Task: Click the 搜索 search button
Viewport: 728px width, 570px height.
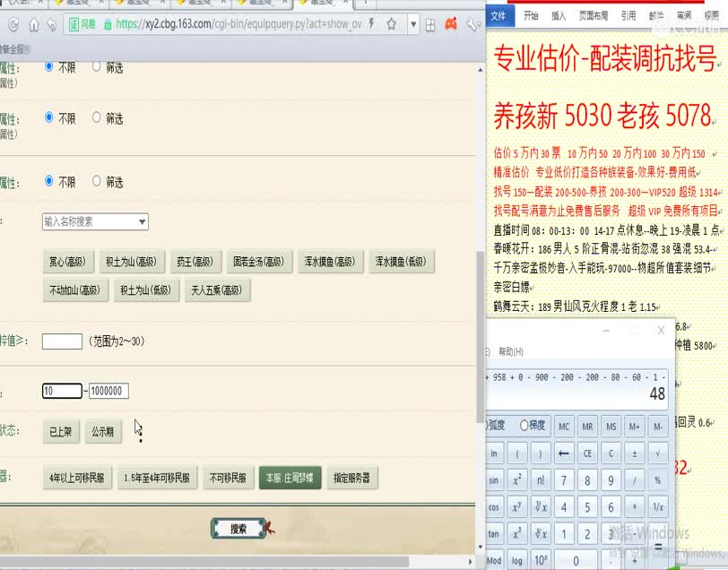Action: click(x=238, y=529)
